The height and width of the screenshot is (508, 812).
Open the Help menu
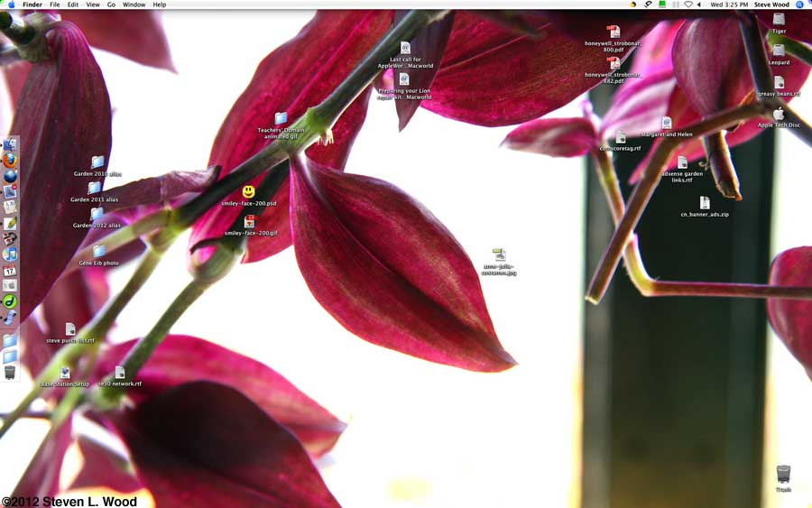coord(160,5)
